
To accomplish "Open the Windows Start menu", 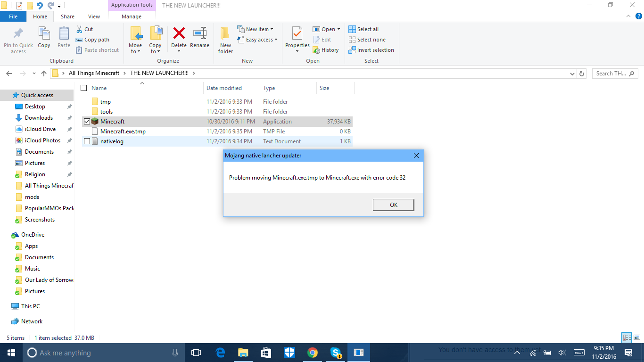I will click(11, 353).
